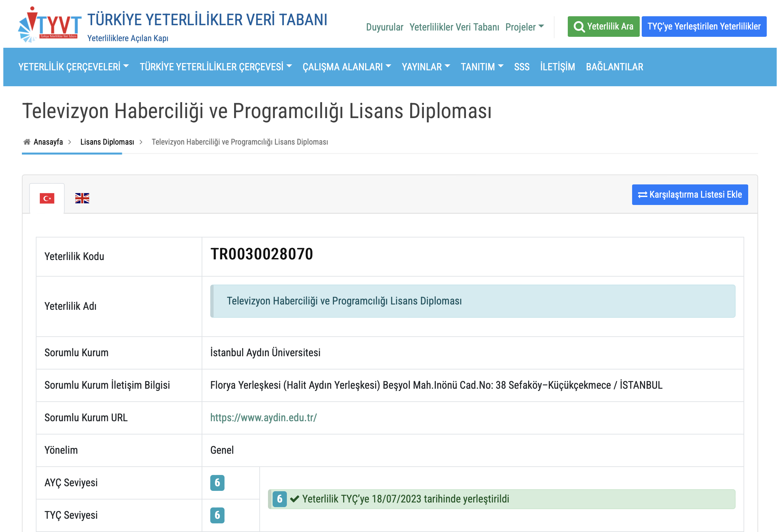The image size is (784, 532).
Task: Click the 6 badge in the green notice
Action: (280, 499)
